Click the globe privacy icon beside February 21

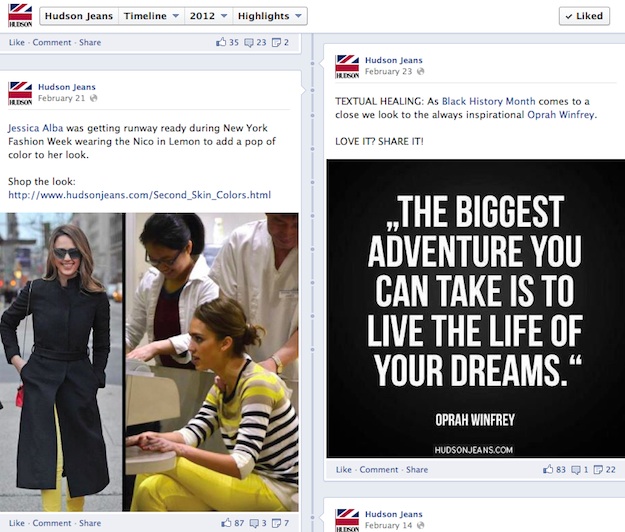coord(93,98)
